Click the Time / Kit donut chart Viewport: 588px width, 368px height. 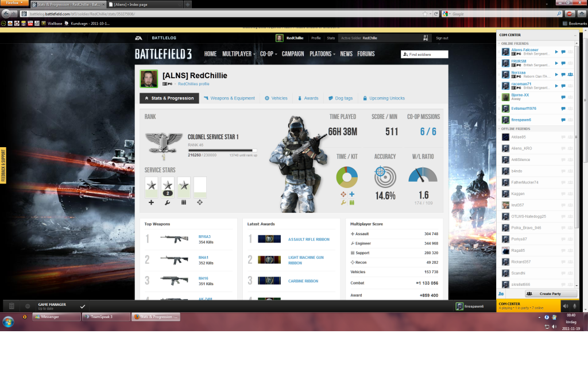(347, 177)
